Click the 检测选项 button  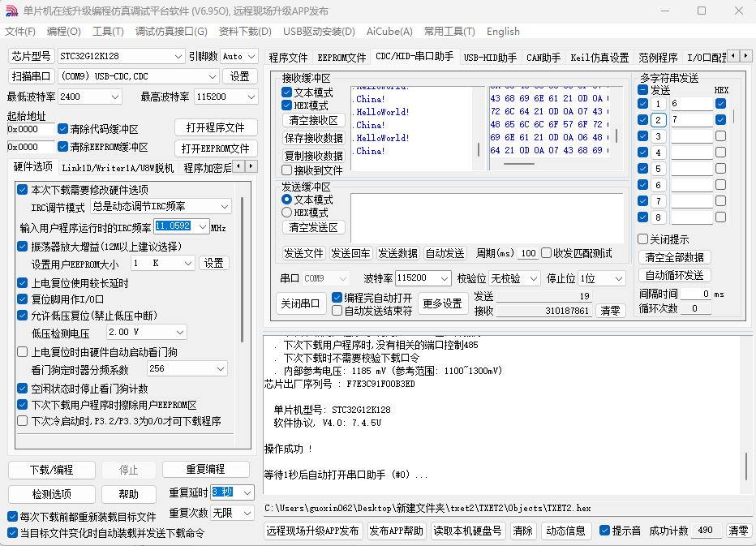[52, 494]
